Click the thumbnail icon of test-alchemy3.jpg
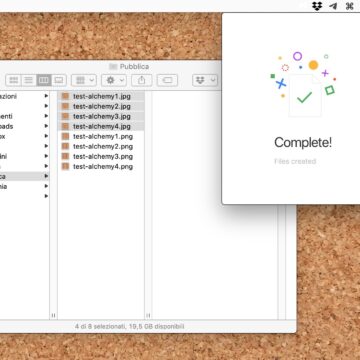This screenshot has height=360, width=360. point(66,116)
